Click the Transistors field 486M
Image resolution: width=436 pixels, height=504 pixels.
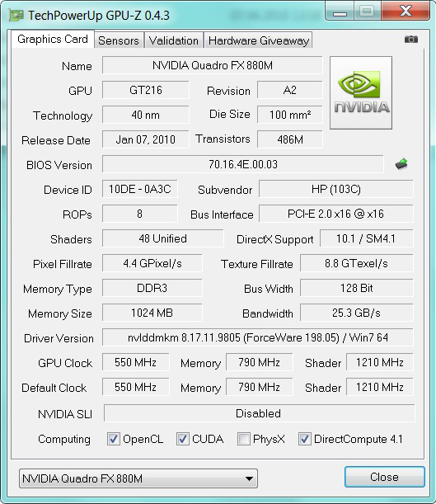pyautogui.click(x=289, y=139)
